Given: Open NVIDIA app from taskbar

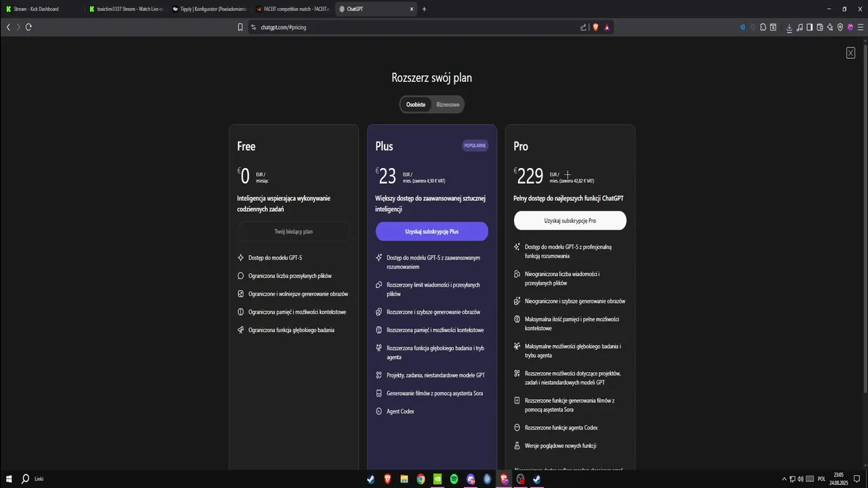Looking at the screenshot, I should point(437,479).
